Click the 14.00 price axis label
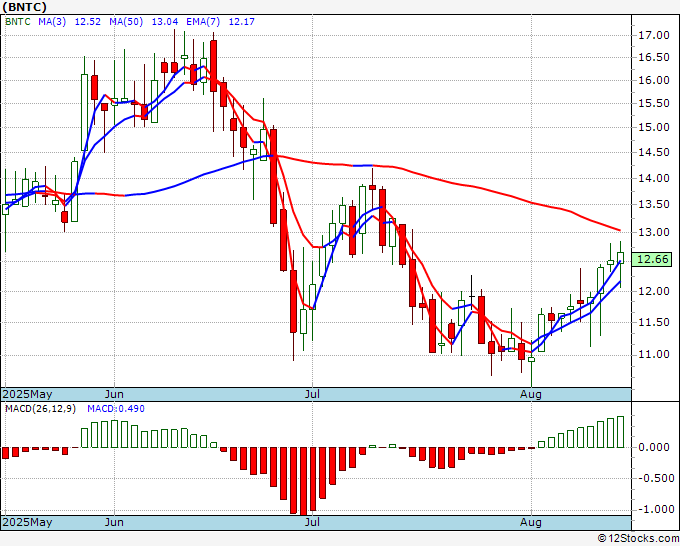This screenshot has width=680, height=546. [x=654, y=178]
